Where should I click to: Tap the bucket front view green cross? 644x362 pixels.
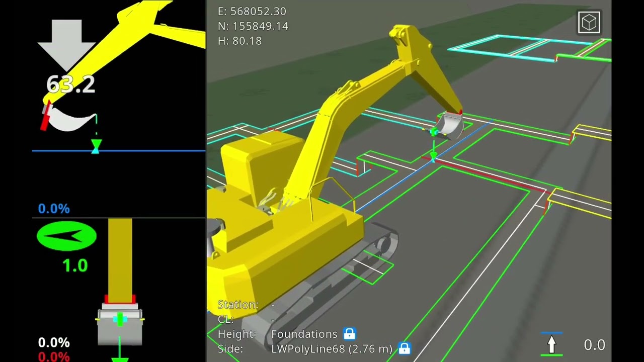pyautogui.click(x=120, y=319)
